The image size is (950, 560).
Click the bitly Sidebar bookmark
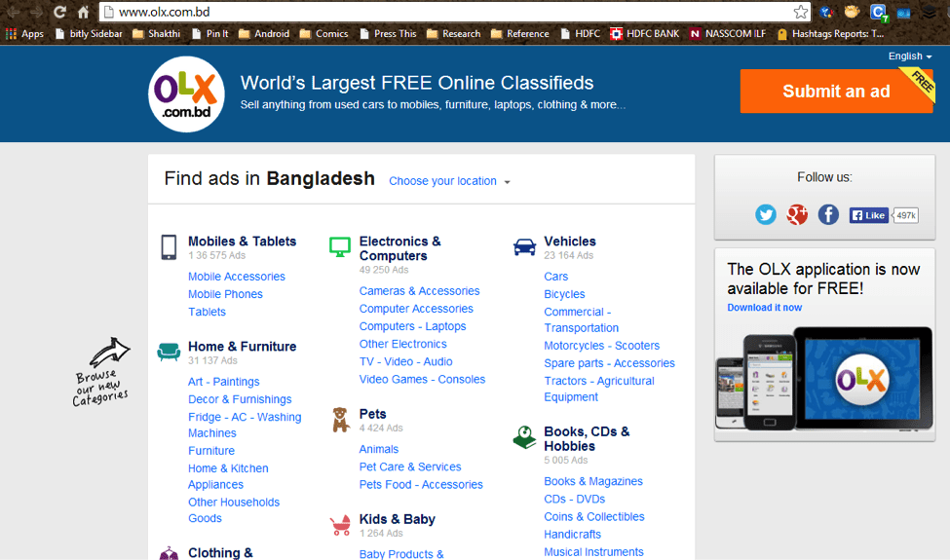[x=89, y=34]
